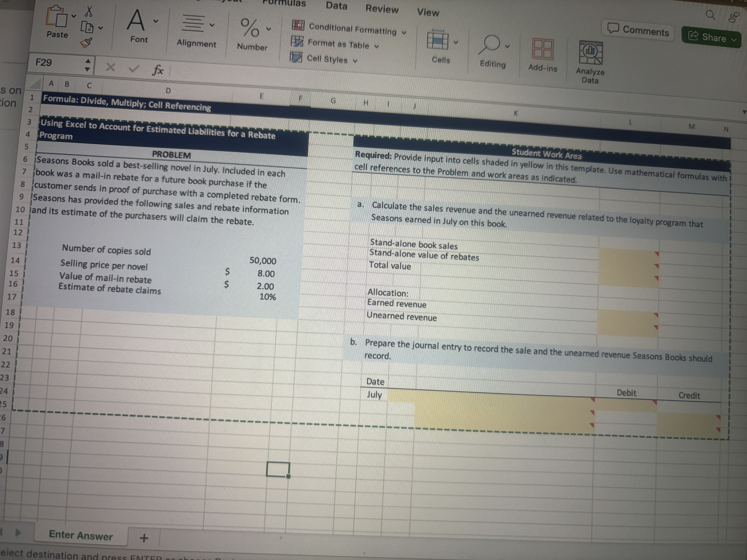
Task: Switch to the Review ribbon tab
Action: coord(382,9)
